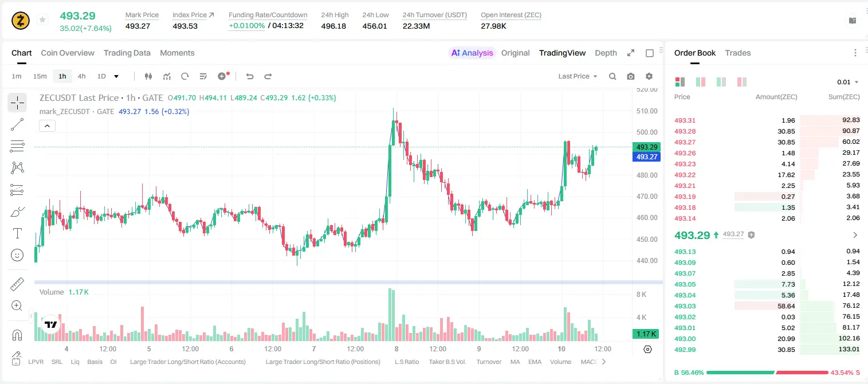The width and height of the screenshot is (868, 384).
Task: Select the trend line drawing tool
Action: [17, 124]
